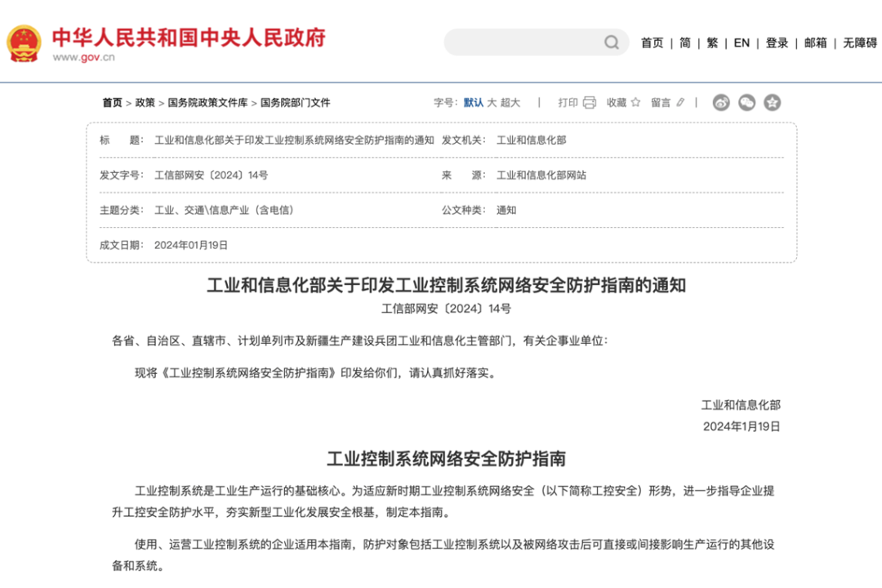The image size is (882, 588).
Task: Select the 默认 font size option
Action: coord(474,103)
